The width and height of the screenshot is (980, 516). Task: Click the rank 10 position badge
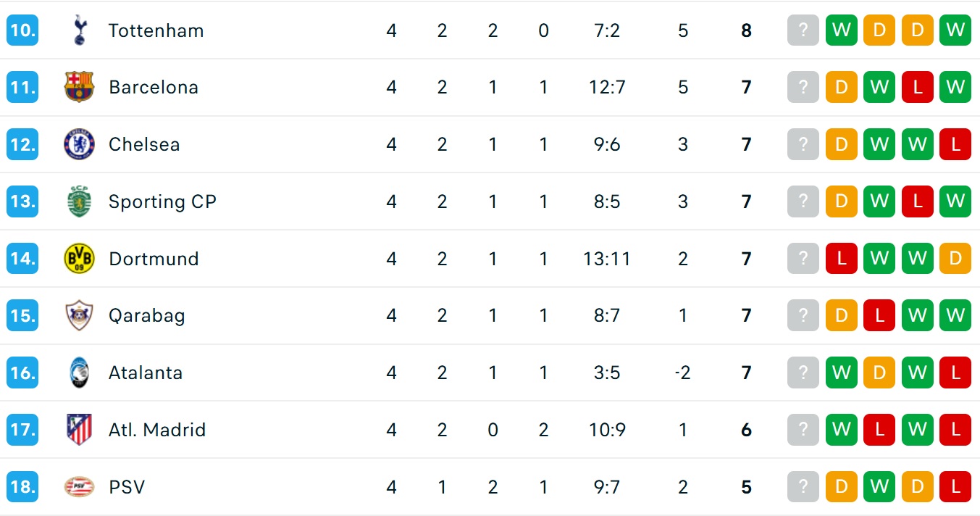pyautogui.click(x=22, y=30)
